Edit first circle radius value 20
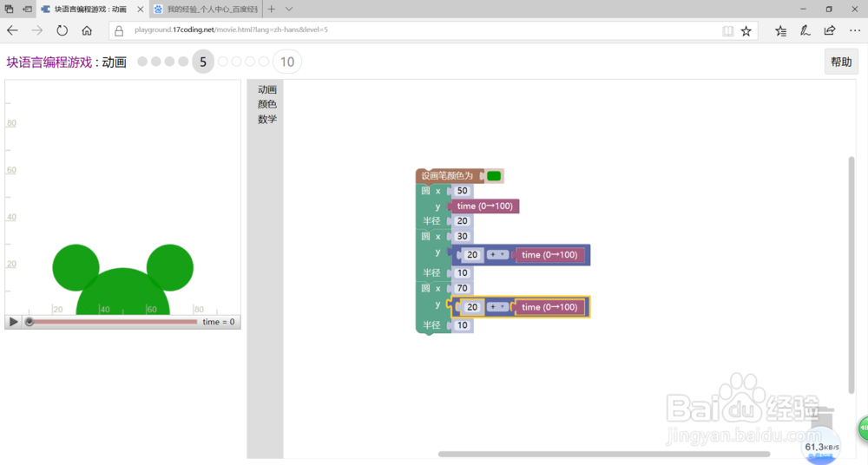868x465 pixels. click(x=463, y=221)
